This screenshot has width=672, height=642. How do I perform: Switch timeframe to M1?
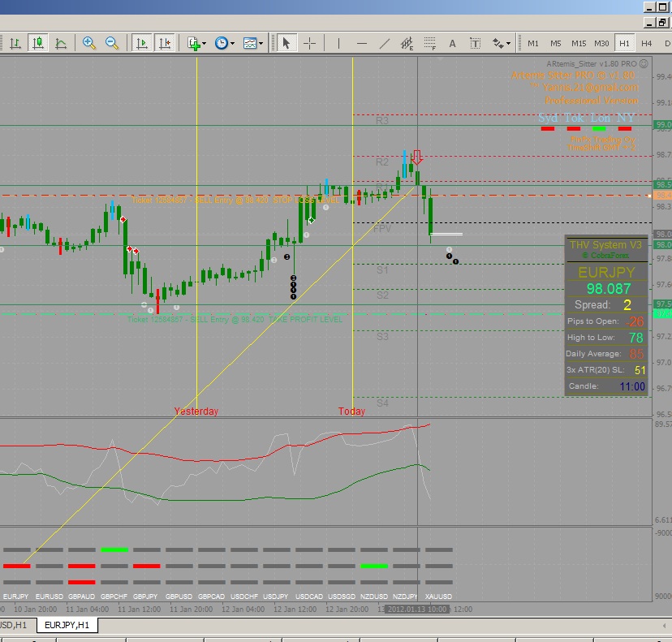[532, 43]
